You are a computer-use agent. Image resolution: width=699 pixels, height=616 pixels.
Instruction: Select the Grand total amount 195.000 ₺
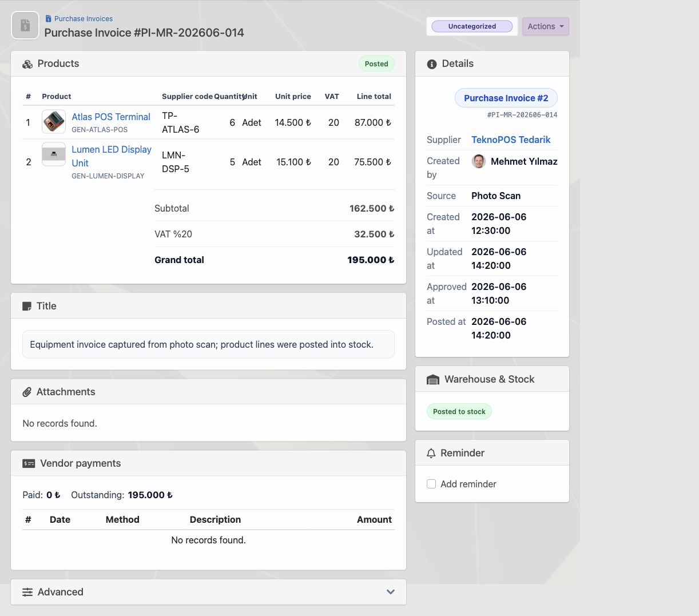(371, 260)
